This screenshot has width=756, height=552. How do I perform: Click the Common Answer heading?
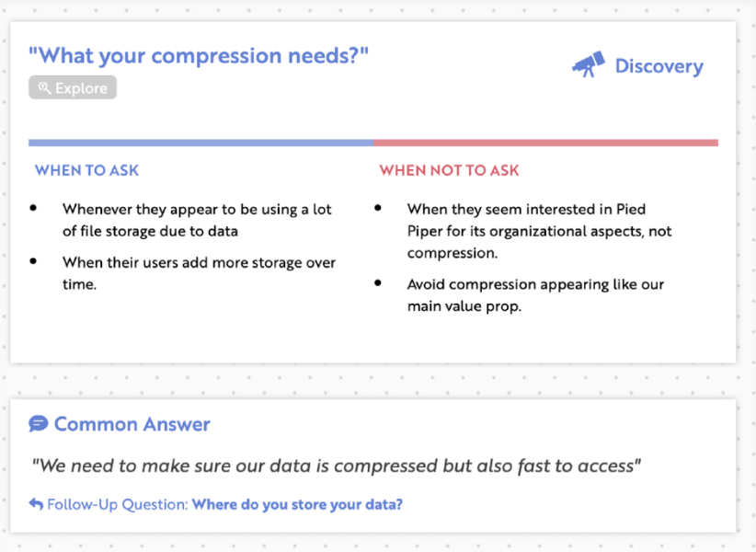tap(132, 424)
